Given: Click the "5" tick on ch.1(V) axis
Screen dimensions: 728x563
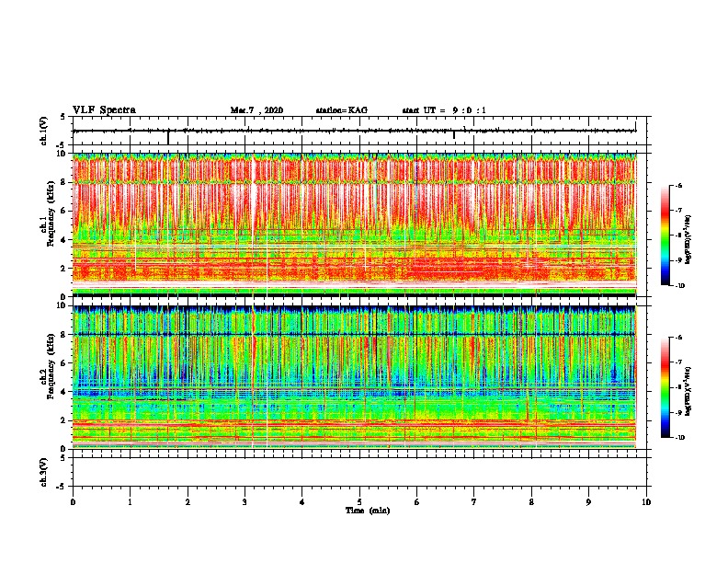Looking at the screenshot, I should click(x=64, y=117).
